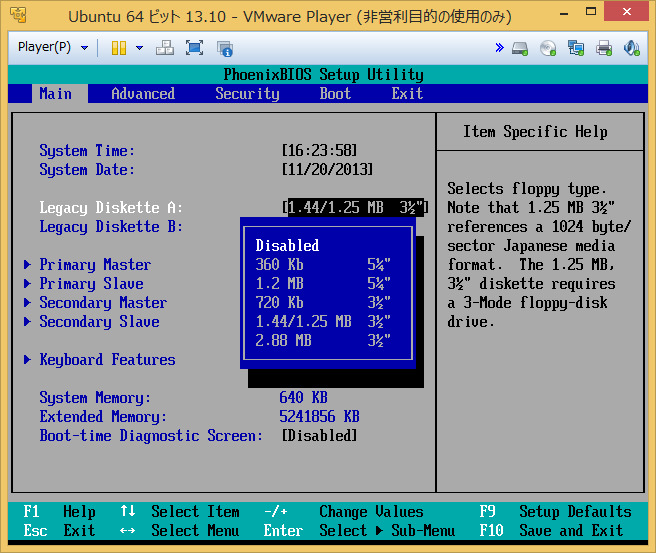Viewport: 656px width, 553px height.
Task: Click the CD/DVD drive device icon
Action: click(548, 47)
